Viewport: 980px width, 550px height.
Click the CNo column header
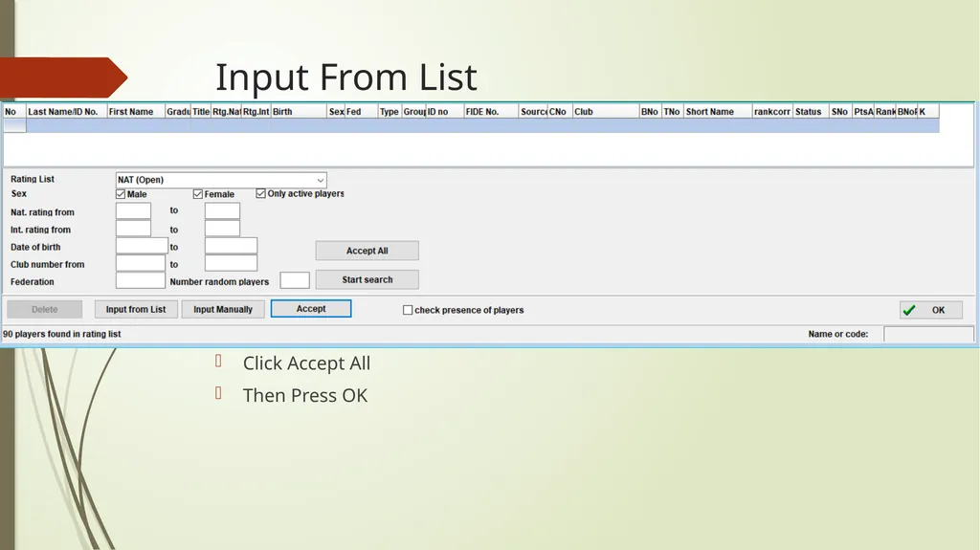[560, 112]
